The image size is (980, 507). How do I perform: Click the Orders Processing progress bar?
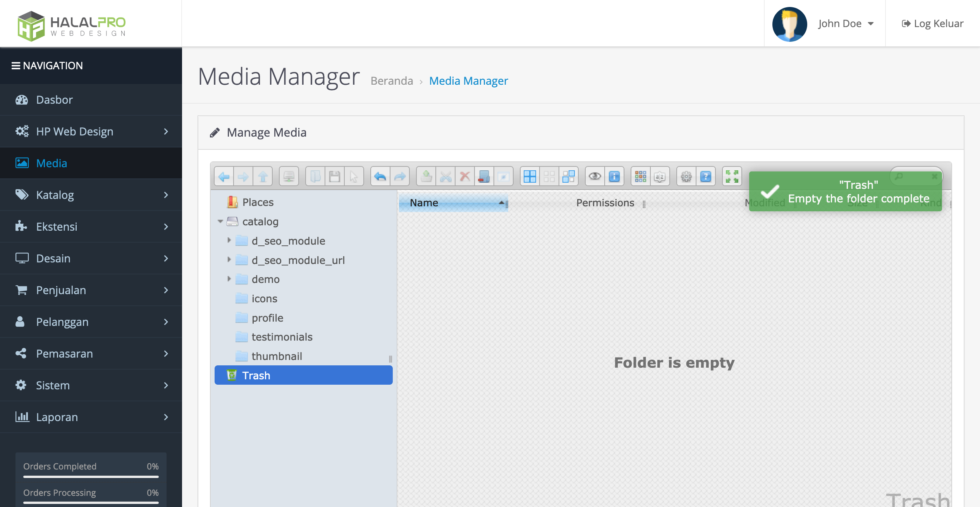91,503
